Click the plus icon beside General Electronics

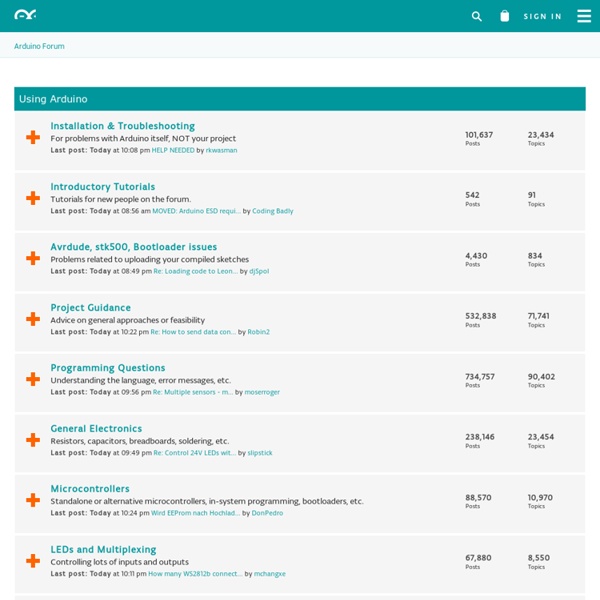tap(33, 440)
